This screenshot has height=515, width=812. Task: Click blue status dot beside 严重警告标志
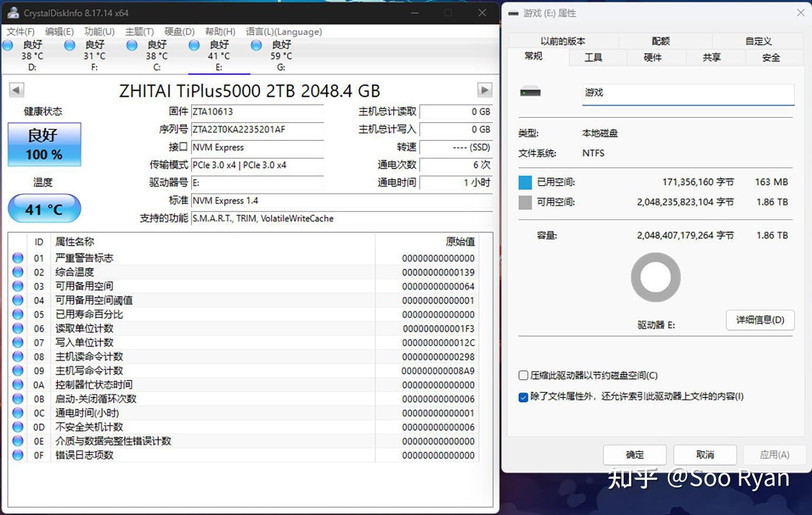(x=17, y=258)
